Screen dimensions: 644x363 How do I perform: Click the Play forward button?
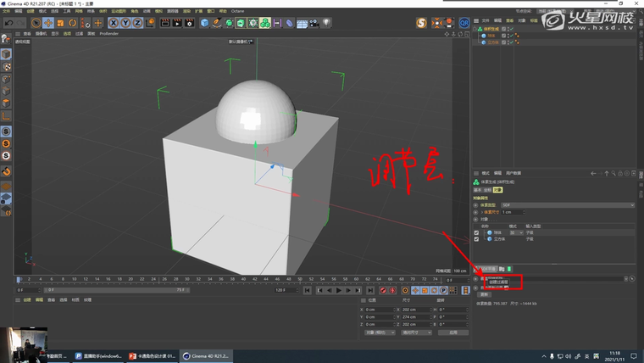tap(339, 290)
